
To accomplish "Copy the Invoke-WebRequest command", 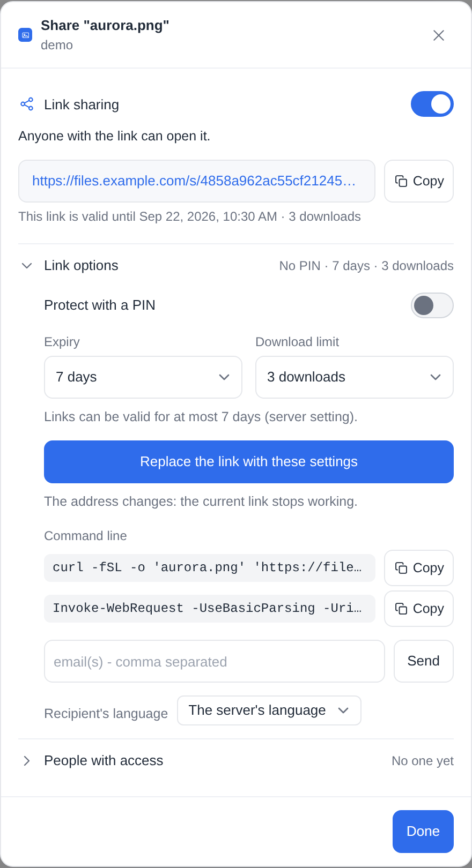I will point(419,609).
